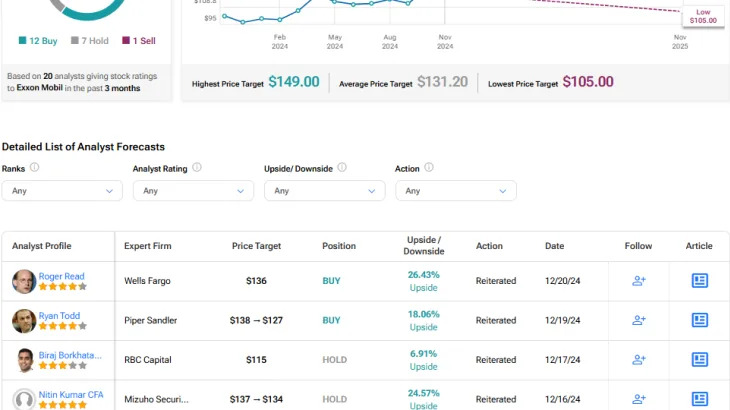Show info tooltip next to Action
The height and width of the screenshot is (410, 730).
[x=429, y=168]
